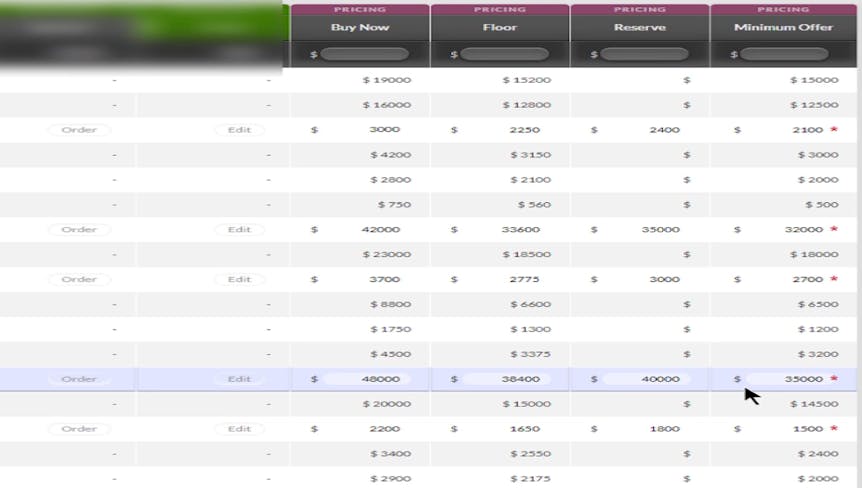
Task: Click the red asterisk next to 32000
Action: point(833,229)
